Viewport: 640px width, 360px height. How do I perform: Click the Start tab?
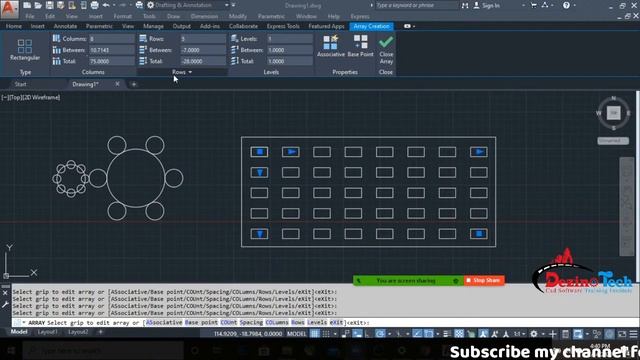pyautogui.click(x=20, y=84)
